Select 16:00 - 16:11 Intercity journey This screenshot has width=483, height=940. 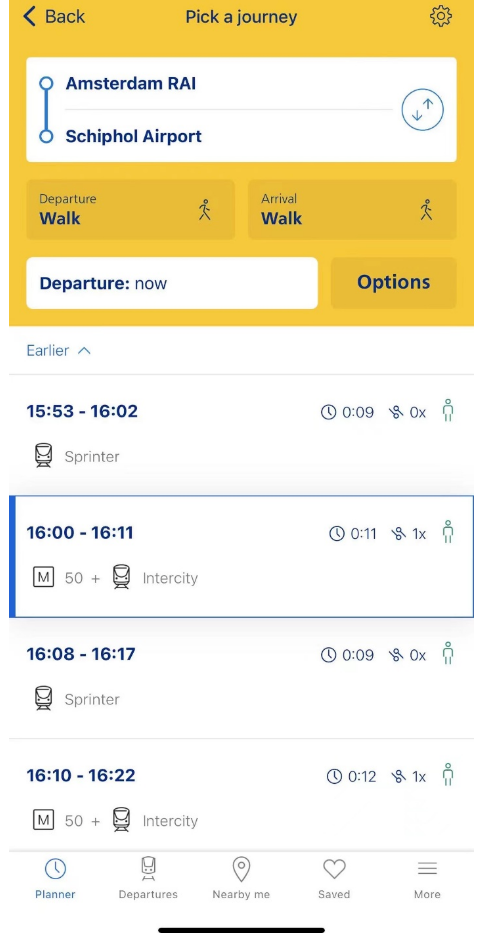click(242, 556)
